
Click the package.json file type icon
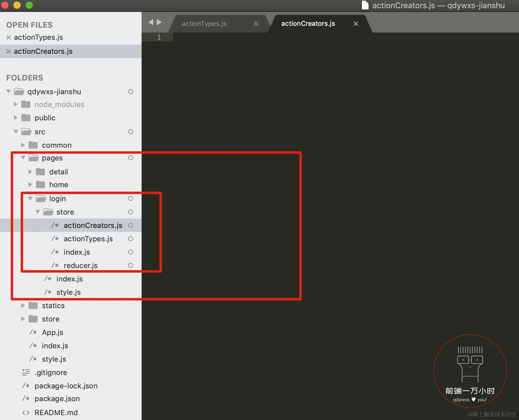click(26, 398)
